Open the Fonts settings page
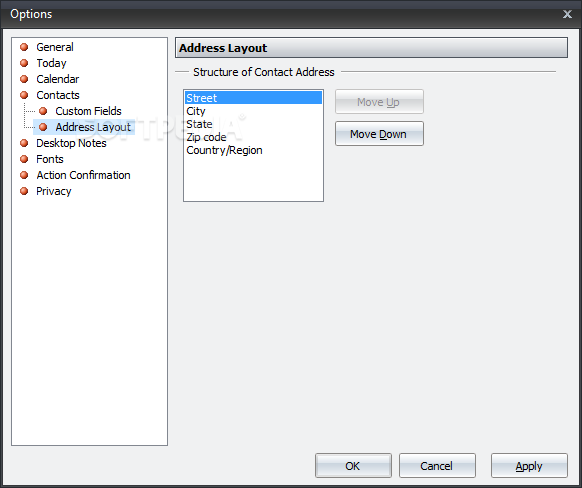 coord(50,159)
